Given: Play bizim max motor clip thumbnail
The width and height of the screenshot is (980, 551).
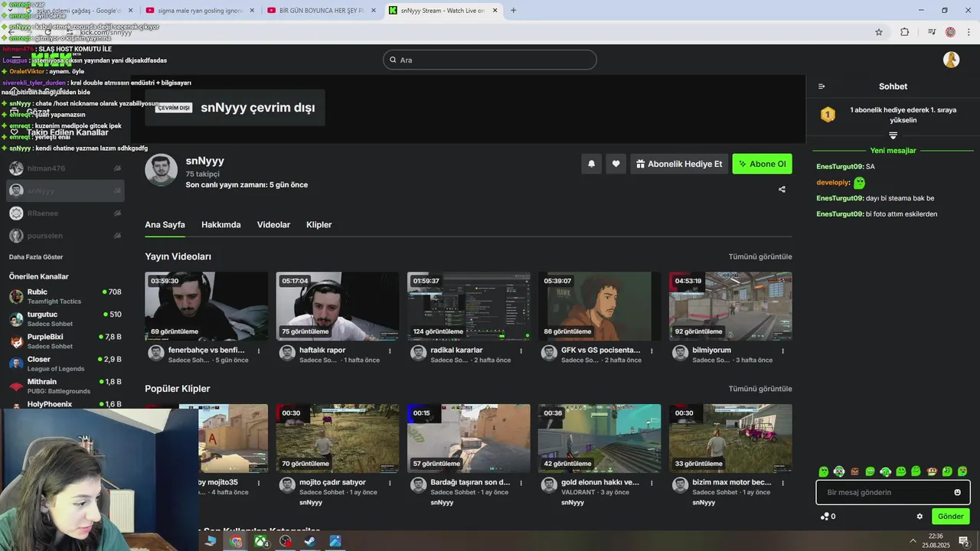Looking at the screenshot, I should coord(730,439).
